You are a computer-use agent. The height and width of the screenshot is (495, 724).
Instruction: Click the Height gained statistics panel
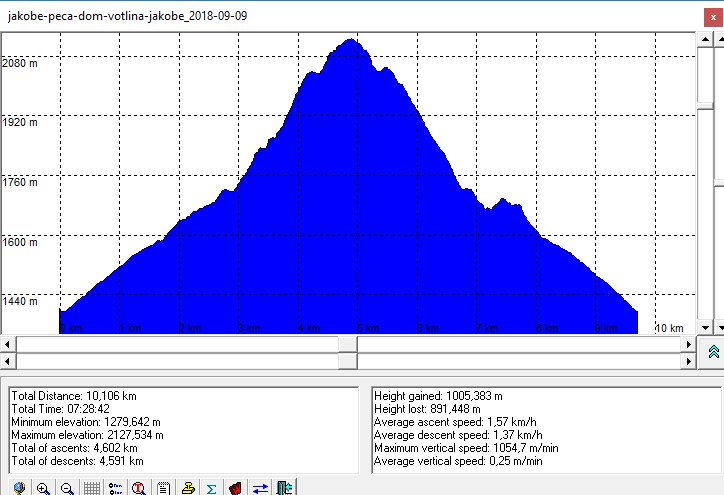point(543,428)
